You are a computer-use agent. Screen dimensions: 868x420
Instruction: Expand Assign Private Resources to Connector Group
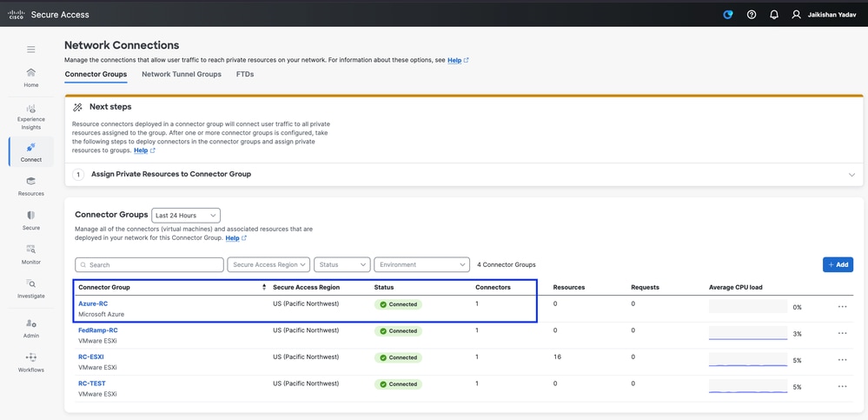coord(851,174)
